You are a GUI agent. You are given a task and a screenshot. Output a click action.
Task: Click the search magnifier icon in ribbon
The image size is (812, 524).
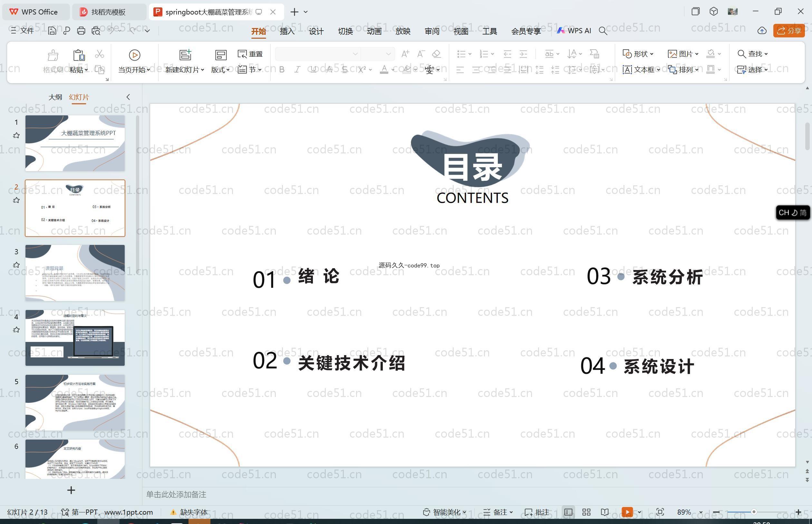603,31
